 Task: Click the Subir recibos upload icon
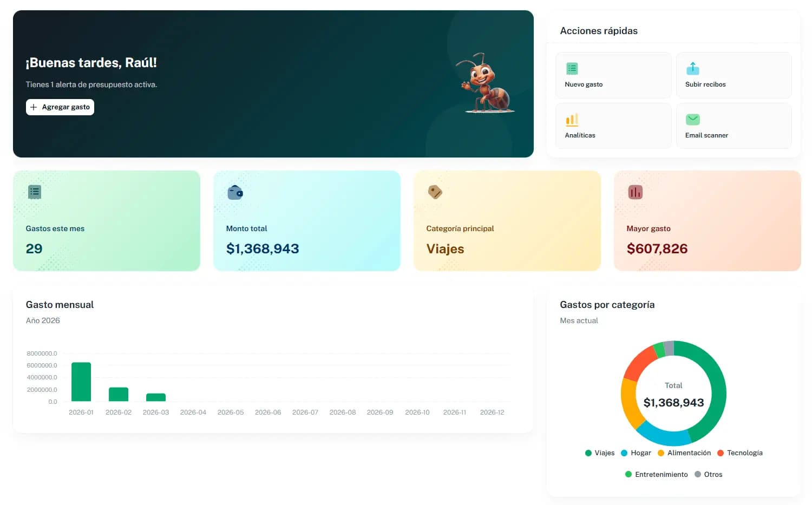coord(693,68)
